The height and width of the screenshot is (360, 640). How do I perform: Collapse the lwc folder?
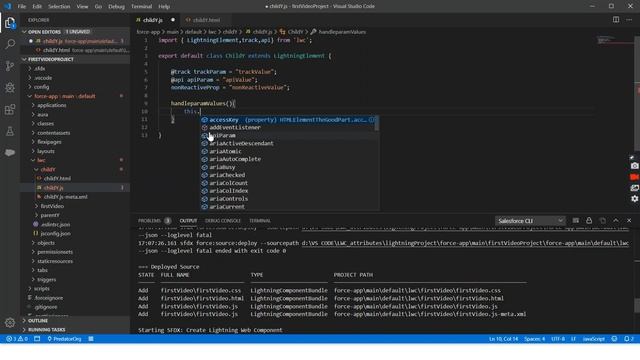[x=76, y=160]
